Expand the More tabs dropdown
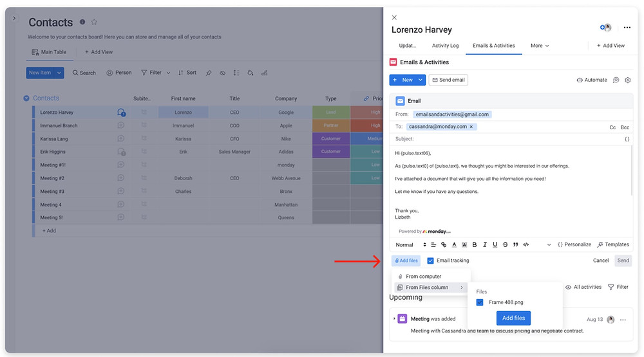644x357 pixels. [x=540, y=46]
